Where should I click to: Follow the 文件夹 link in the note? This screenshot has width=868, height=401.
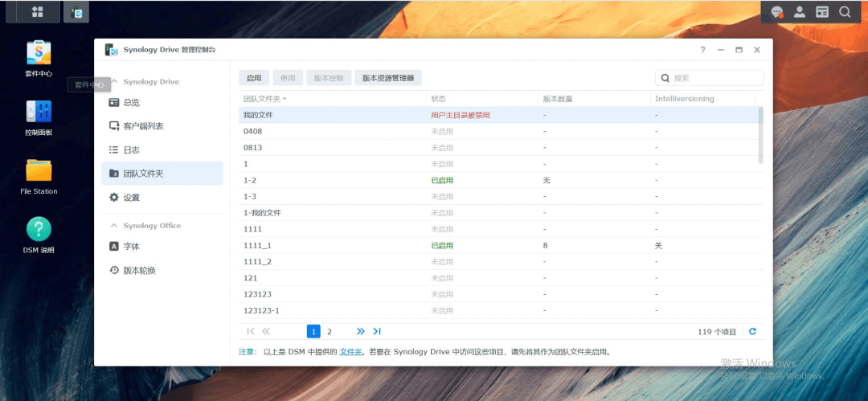pyautogui.click(x=350, y=352)
